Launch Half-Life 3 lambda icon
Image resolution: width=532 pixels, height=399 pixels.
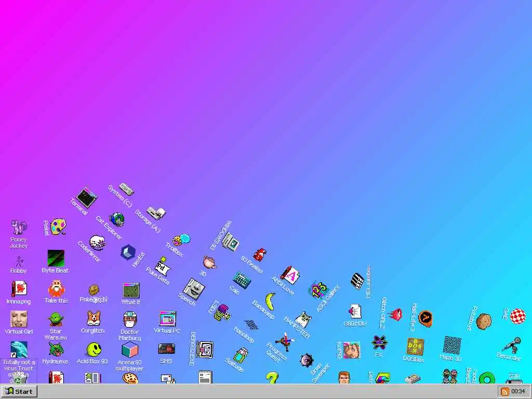point(425,318)
